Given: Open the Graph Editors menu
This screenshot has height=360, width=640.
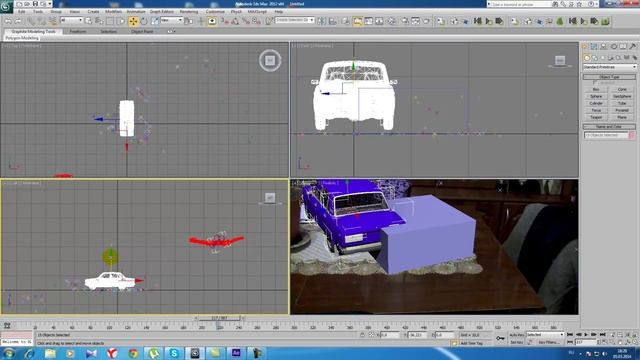Looking at the screenshot, I should [x=162, y=11].
